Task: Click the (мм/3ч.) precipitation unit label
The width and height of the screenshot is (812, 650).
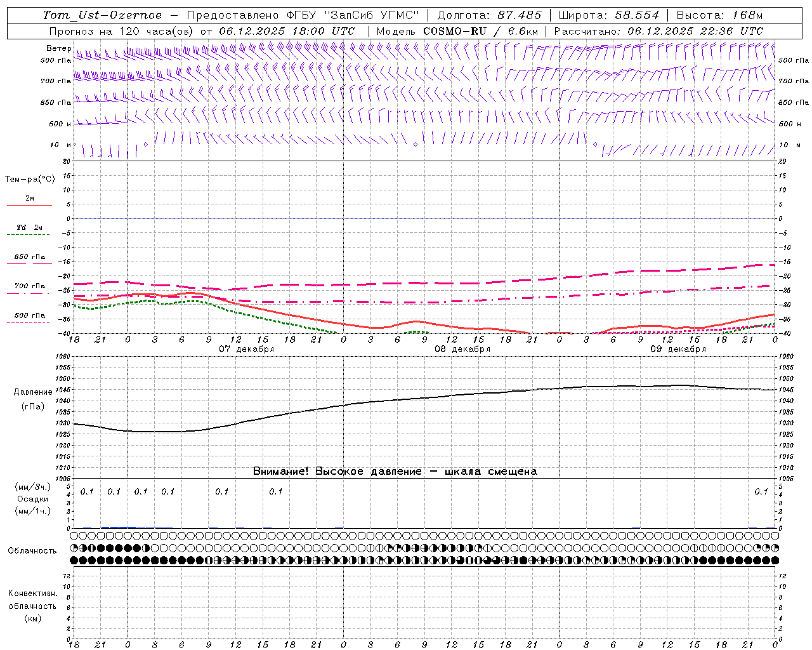Action: tap(33, 487)
